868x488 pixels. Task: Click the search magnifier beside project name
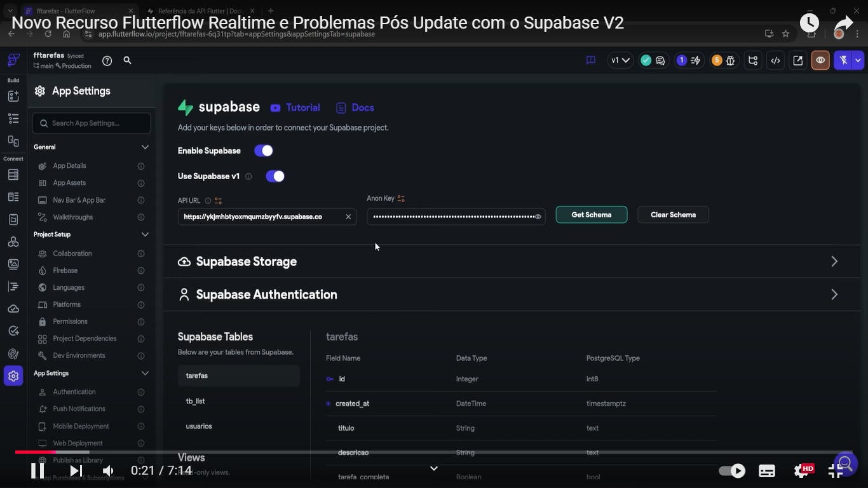pos(127,60)
